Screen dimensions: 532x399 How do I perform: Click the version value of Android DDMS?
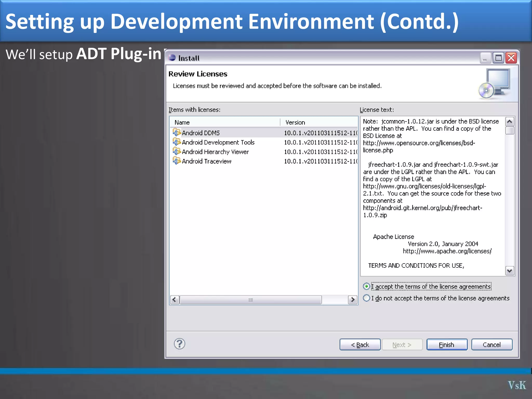[321, 133]
